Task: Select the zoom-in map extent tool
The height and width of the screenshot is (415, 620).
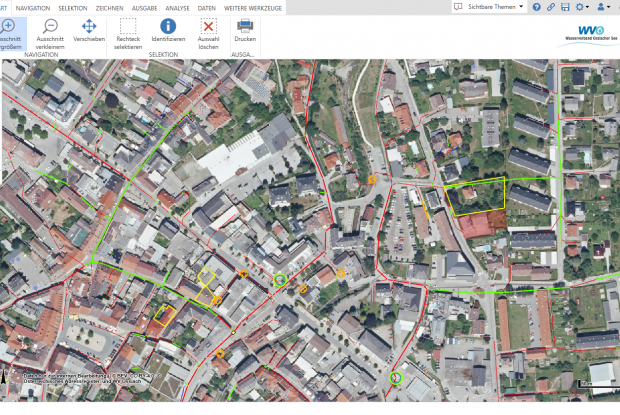Action: coord(8,31)
